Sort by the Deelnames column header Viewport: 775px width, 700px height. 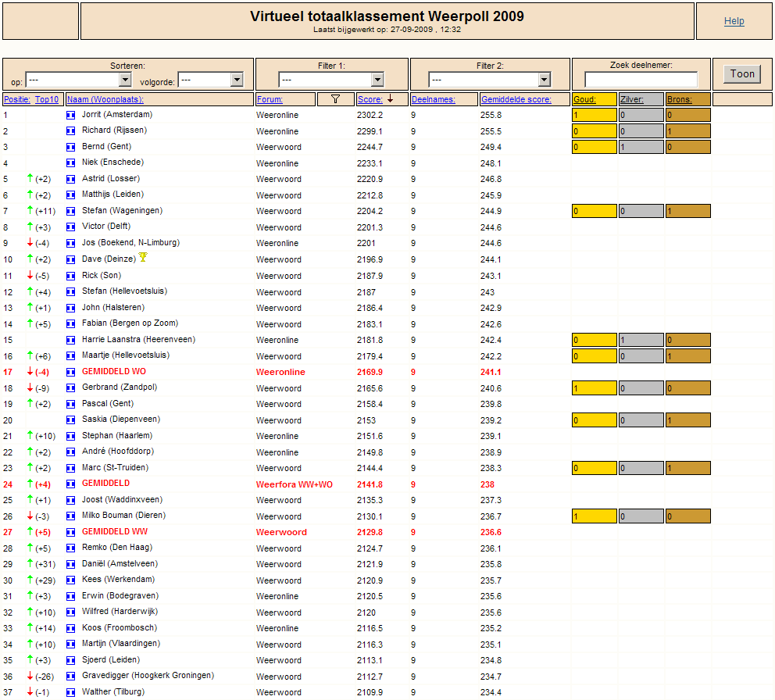click(x=433, y=99)
